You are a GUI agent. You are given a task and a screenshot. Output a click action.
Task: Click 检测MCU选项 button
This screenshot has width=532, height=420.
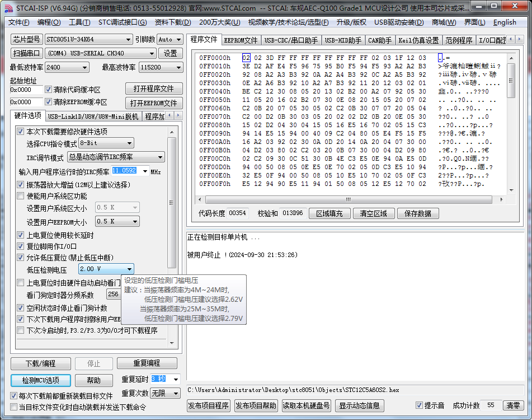point(41,380)
